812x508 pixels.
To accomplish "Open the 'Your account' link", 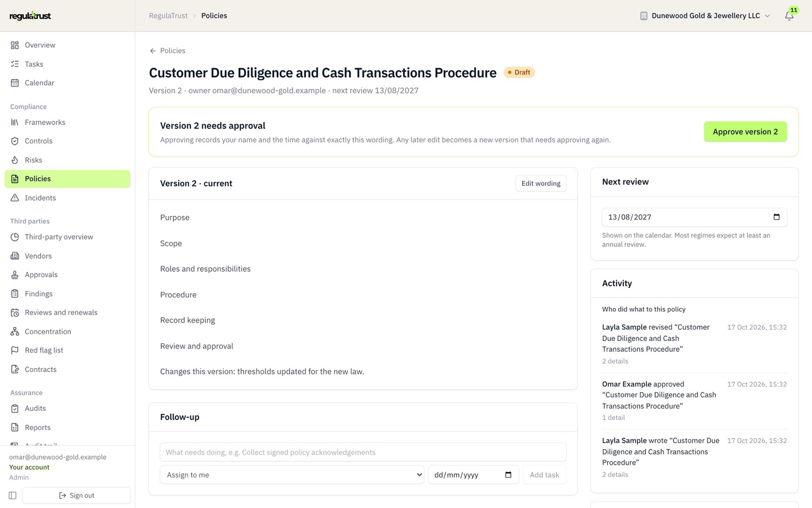I will coord(29,467).
